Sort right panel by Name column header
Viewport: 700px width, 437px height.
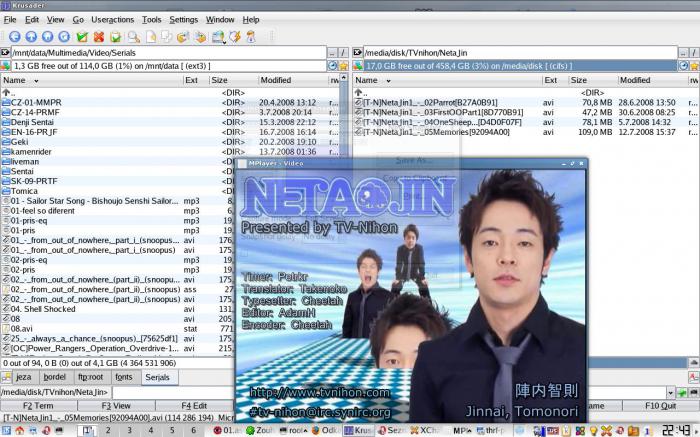click(x=447, y=80)
